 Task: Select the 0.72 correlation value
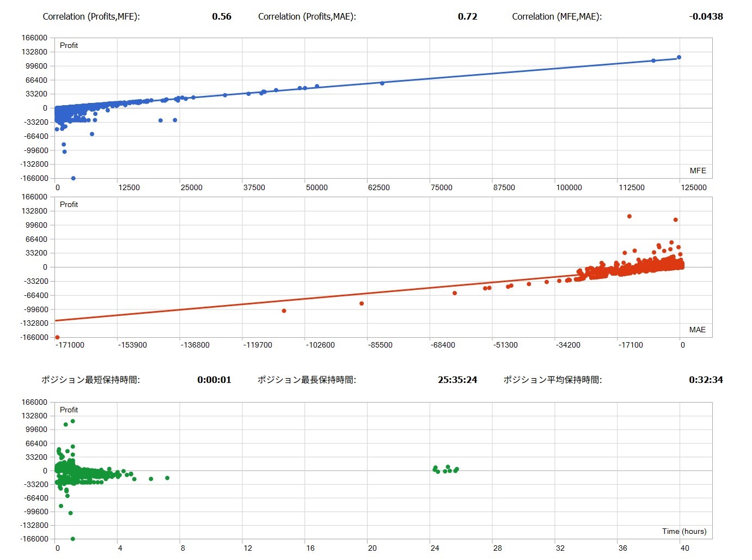click(467, 16)
